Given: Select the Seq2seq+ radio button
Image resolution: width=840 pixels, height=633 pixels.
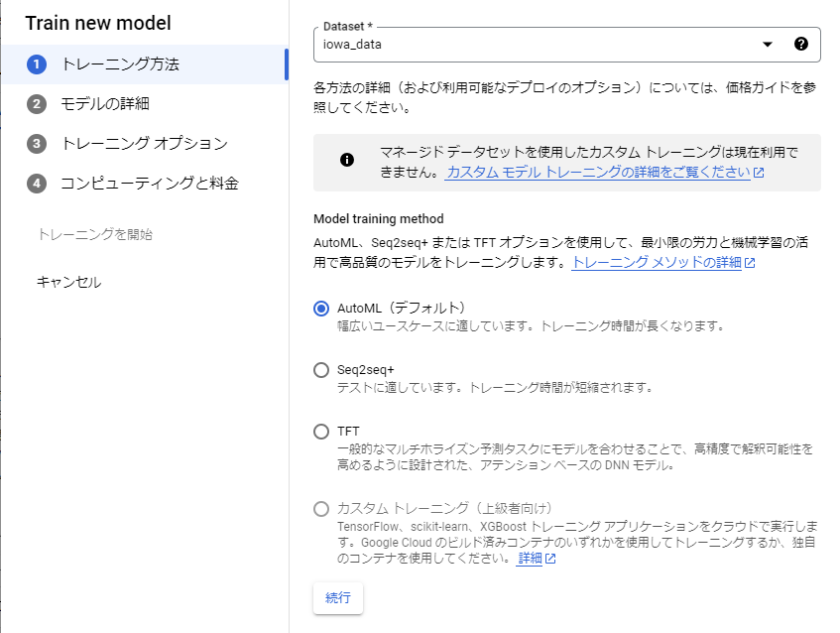Looking at the screenshot, I should 321,370.
